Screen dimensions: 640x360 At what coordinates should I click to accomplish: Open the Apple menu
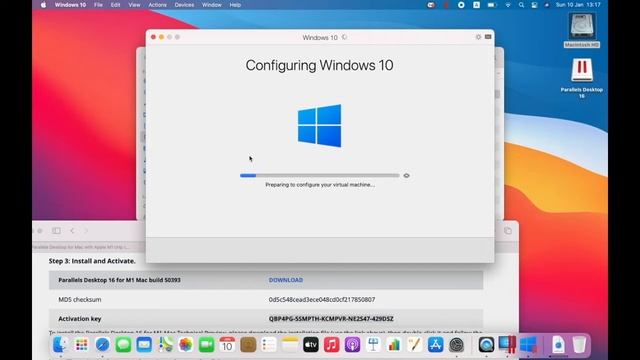(x=44, y=5)
